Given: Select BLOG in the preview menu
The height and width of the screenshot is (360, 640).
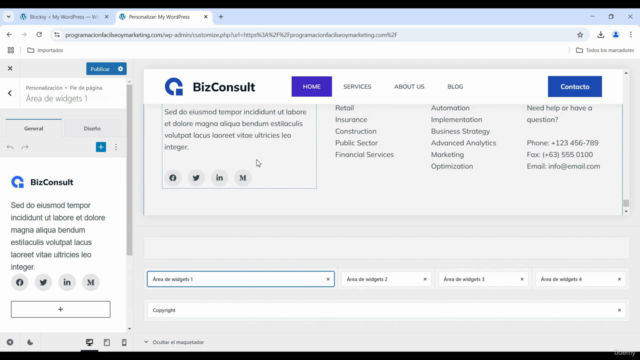Looking at the screenshot, I should 455,87.
